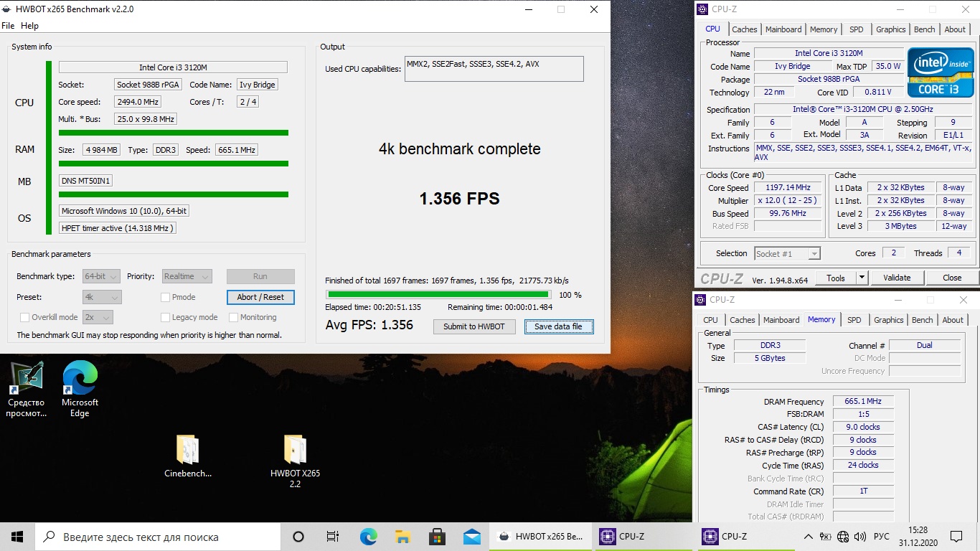This screenshot has width=980, height=551.
Task: Toggle the Monitoring checkbox
Action: pyautogui.click(x=234, y=317)
